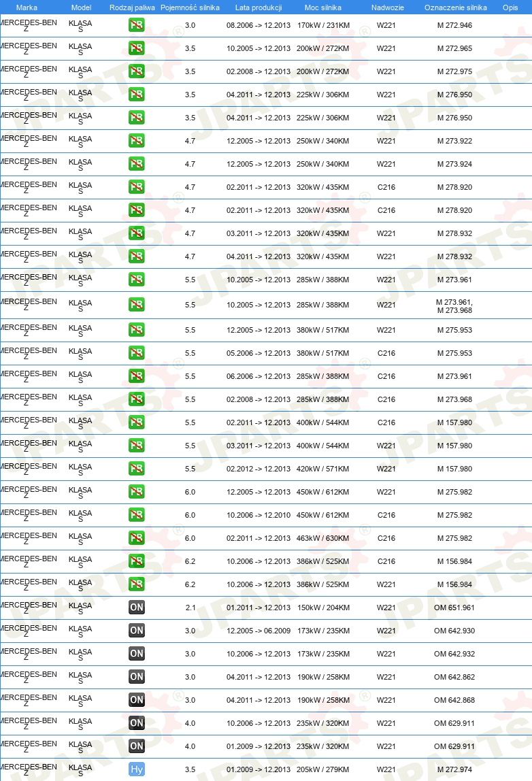The height and width of the screenshot is (781, 532).
Task: Click the petrol icon in the C216 M 156.984 row
Action: [x=137, y=561]
